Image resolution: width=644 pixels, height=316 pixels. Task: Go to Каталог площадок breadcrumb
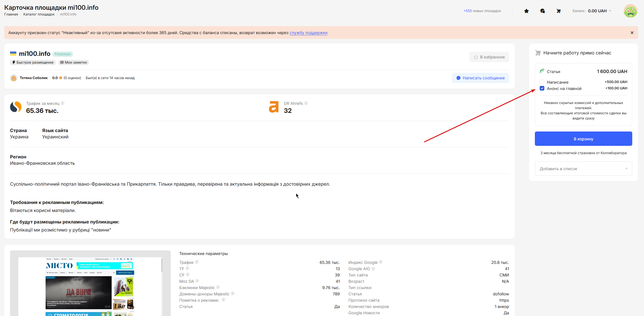click(x=39, y=14)
